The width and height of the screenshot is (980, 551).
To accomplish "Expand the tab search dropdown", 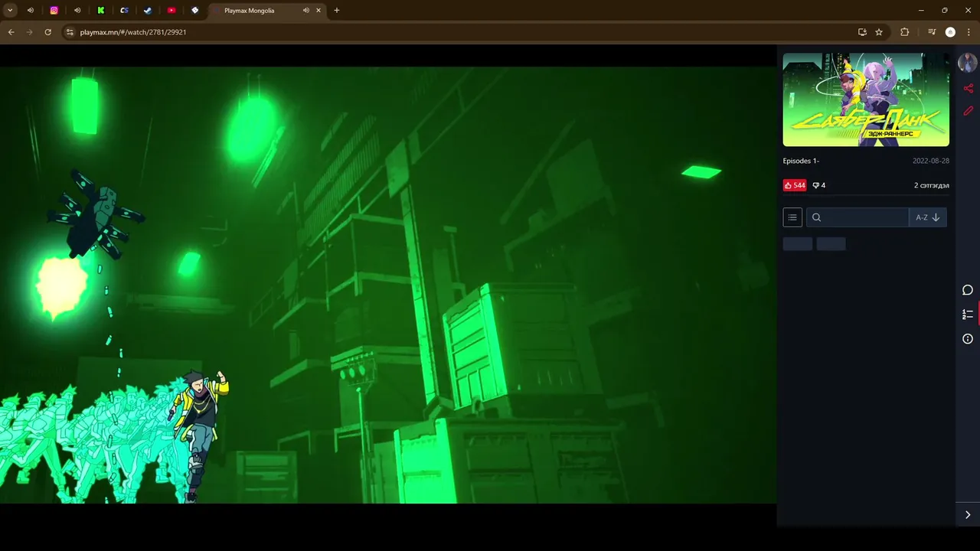I will pos(10,11).
